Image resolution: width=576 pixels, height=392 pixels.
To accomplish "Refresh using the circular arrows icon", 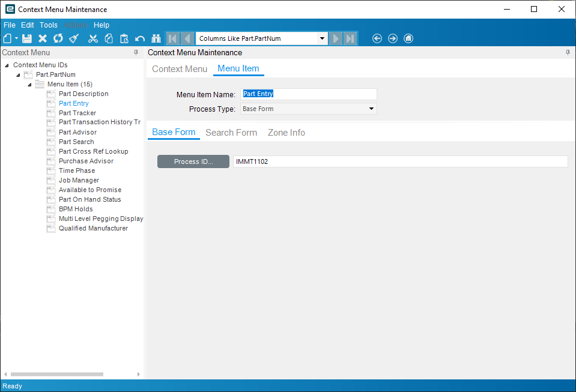I will (58, 38).
